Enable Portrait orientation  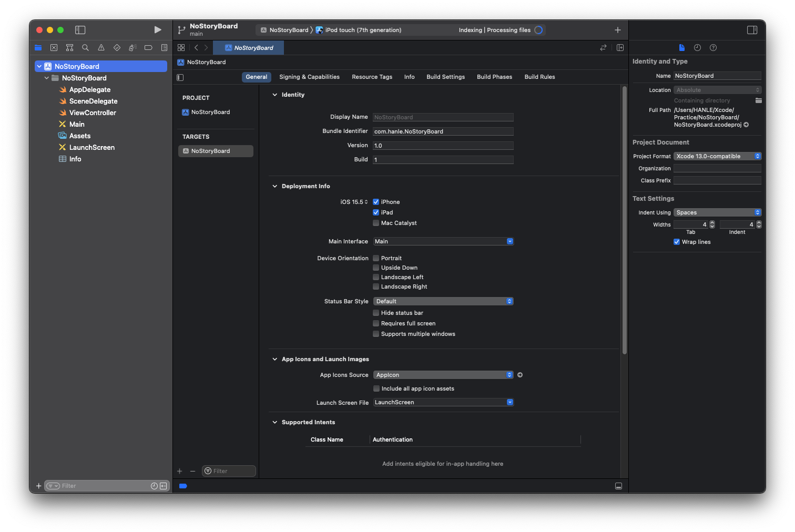click(376, 258)
